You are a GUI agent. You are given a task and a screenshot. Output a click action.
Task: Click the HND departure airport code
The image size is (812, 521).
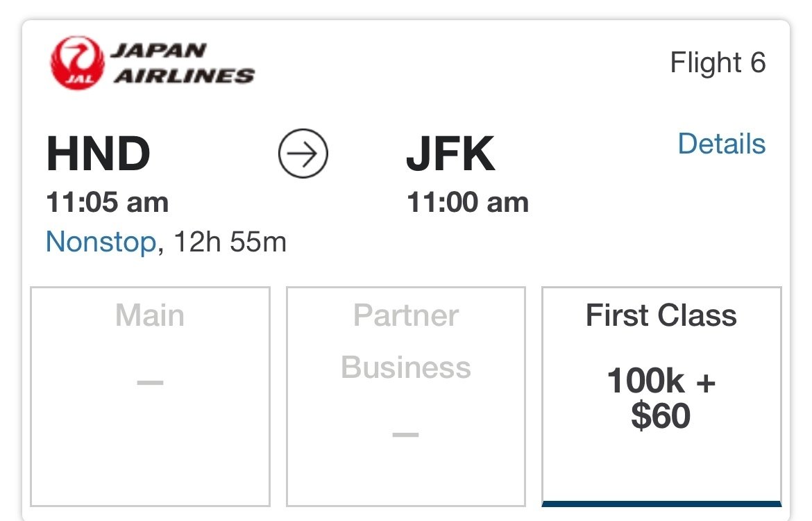click(99, 154)
